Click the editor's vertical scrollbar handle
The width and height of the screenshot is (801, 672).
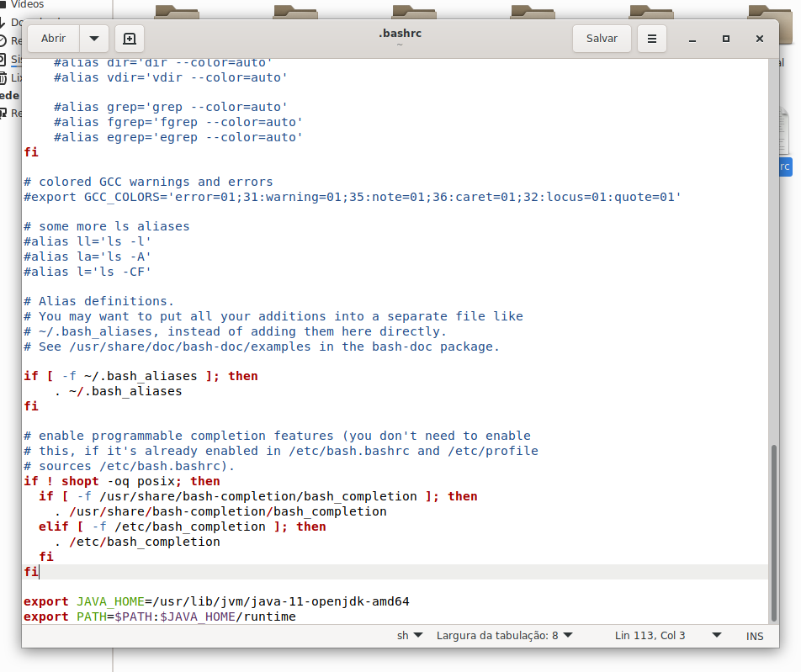coord(773,530)
